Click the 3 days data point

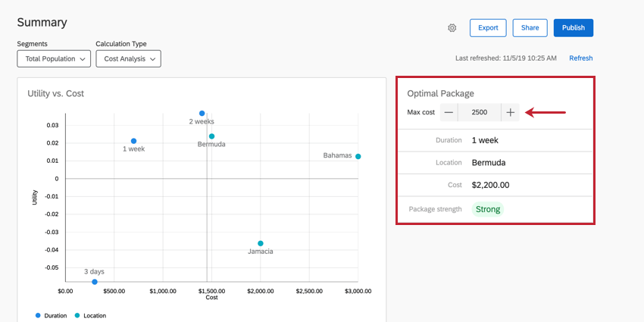click(x=95, y=281)
